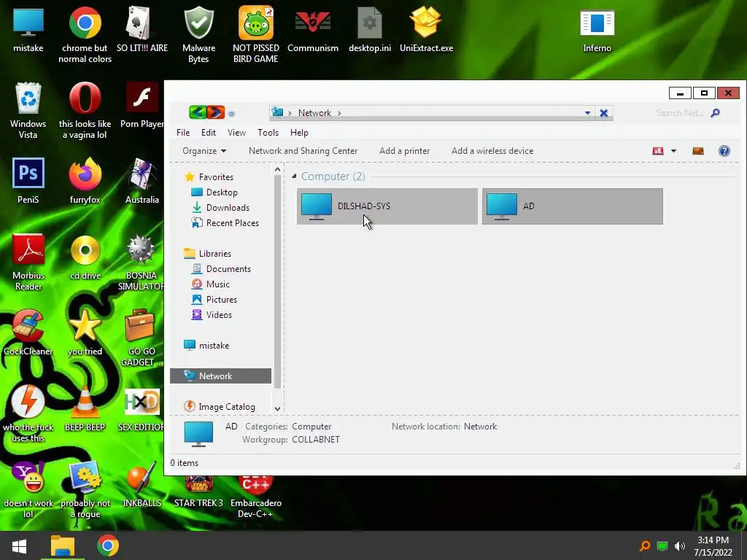This screenshot has width=747, height=560.
Task: Click the UniExtract.exe desktop icon
Action: pyautogui.click(x=426, y=29)
